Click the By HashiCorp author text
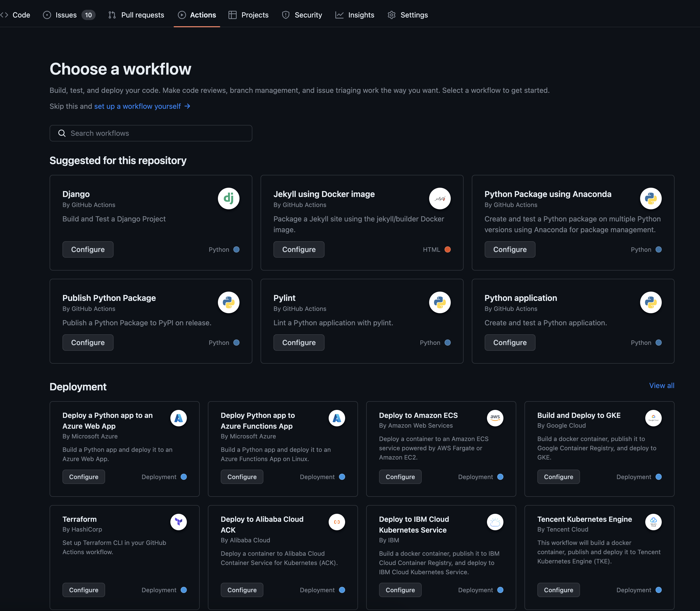 82,529
